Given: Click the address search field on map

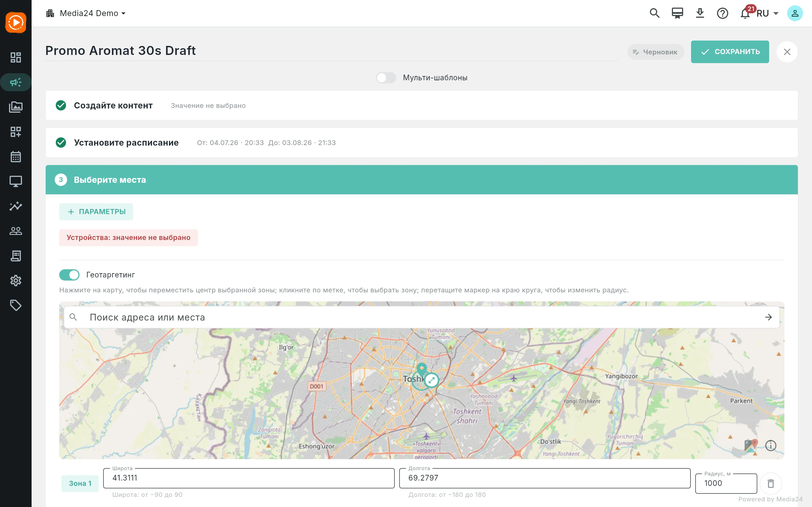Looking at the screenshot, I should [x=422, y=317].
